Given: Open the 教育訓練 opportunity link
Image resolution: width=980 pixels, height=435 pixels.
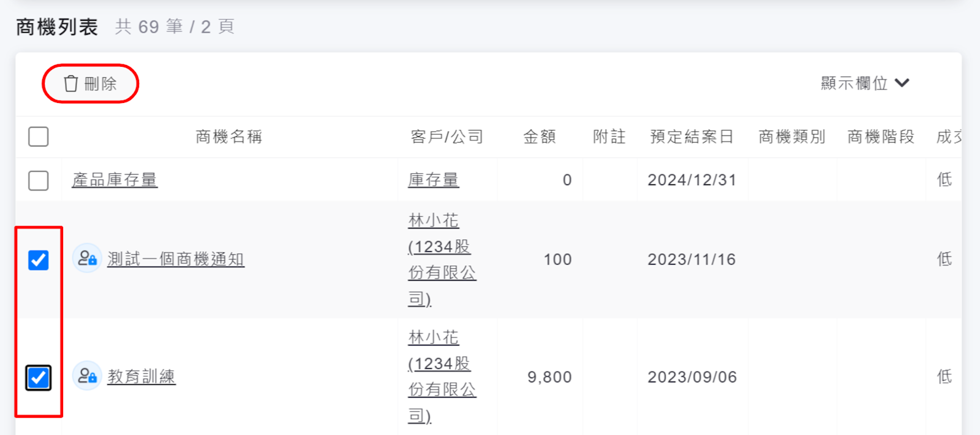Looking at the screenshot, I should (141, 376).
